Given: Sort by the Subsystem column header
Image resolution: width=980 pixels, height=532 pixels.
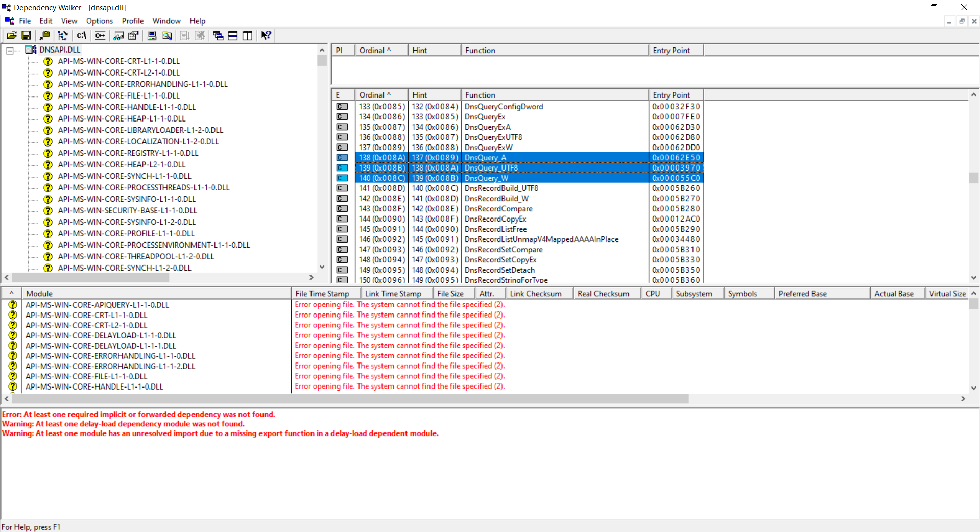Looking at the screenshot, I should 698,294.
